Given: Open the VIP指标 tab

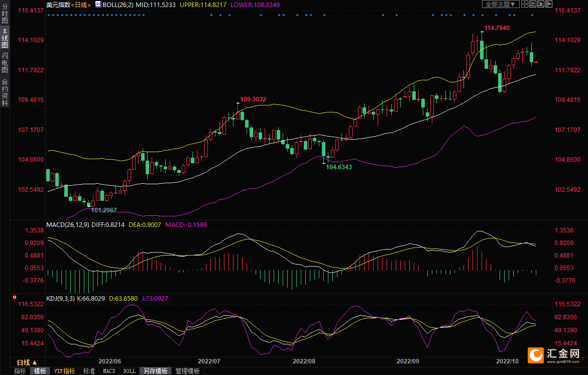Looking at the screenshot, I should [64, 371].
